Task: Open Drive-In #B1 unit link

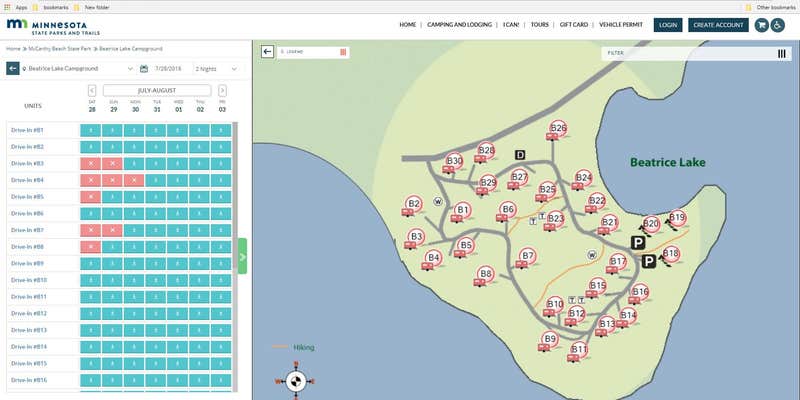Action: tap(28, 130)
